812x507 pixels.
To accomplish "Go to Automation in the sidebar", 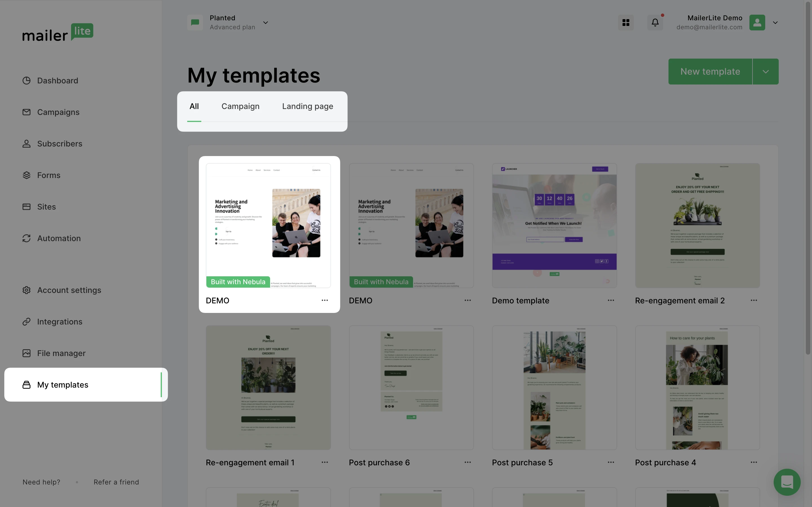I will 59,238.
